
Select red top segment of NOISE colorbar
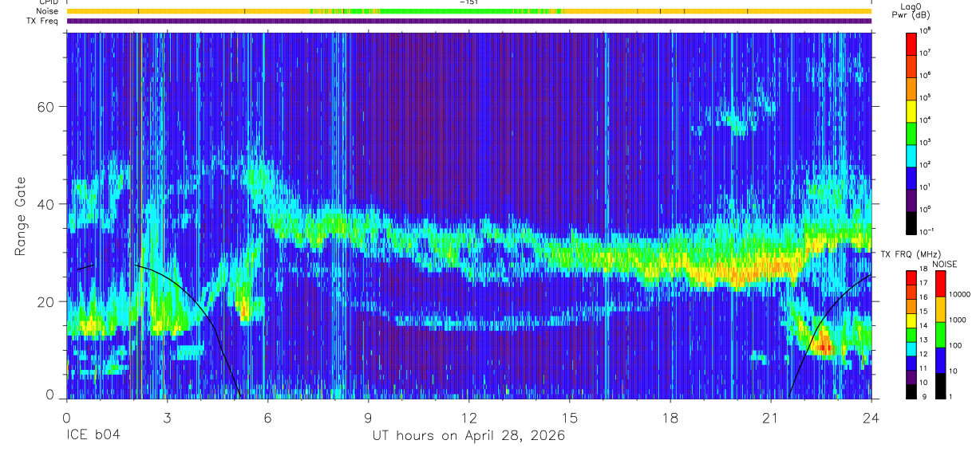(940, 284)
